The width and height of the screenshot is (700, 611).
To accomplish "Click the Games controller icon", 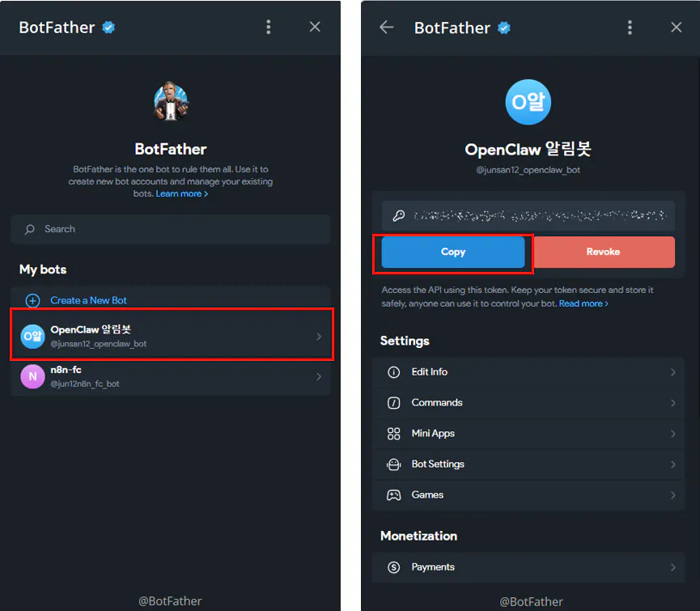I will pos(394,495).
